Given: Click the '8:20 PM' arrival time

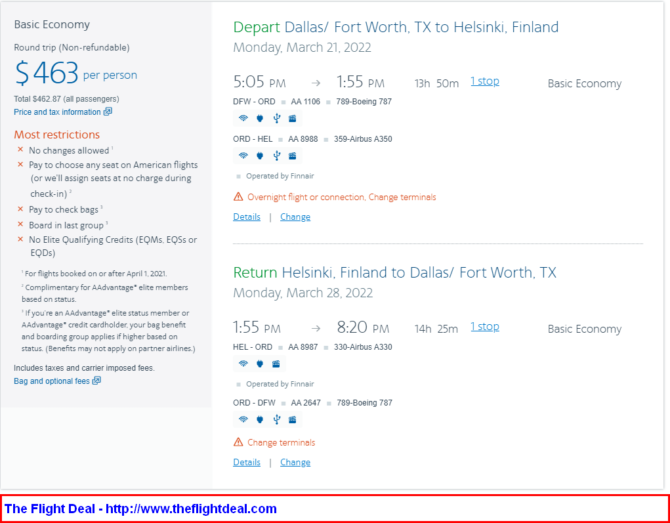Looking at the screenshot, I should coord(363,328).
